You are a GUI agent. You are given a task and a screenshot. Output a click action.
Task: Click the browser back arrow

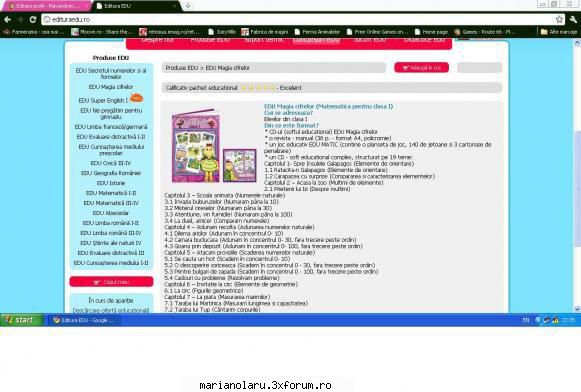[7, 20]
